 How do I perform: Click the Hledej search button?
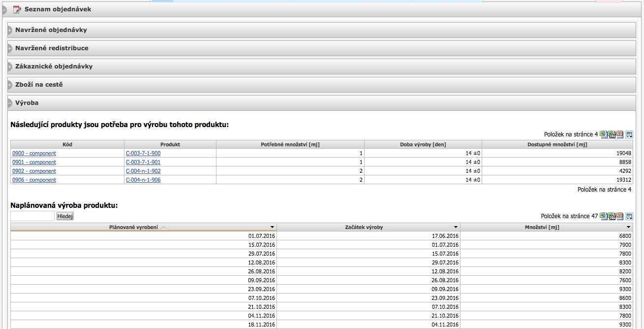coord(65,216)
